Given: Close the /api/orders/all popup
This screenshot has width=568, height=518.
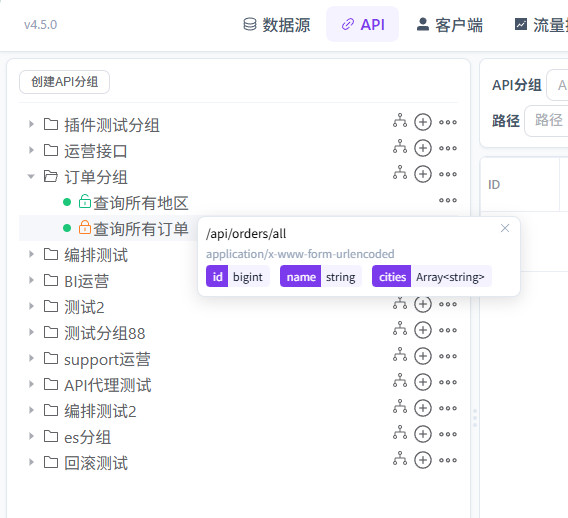Looking at the screenshot, I should (x=505, y=228).
